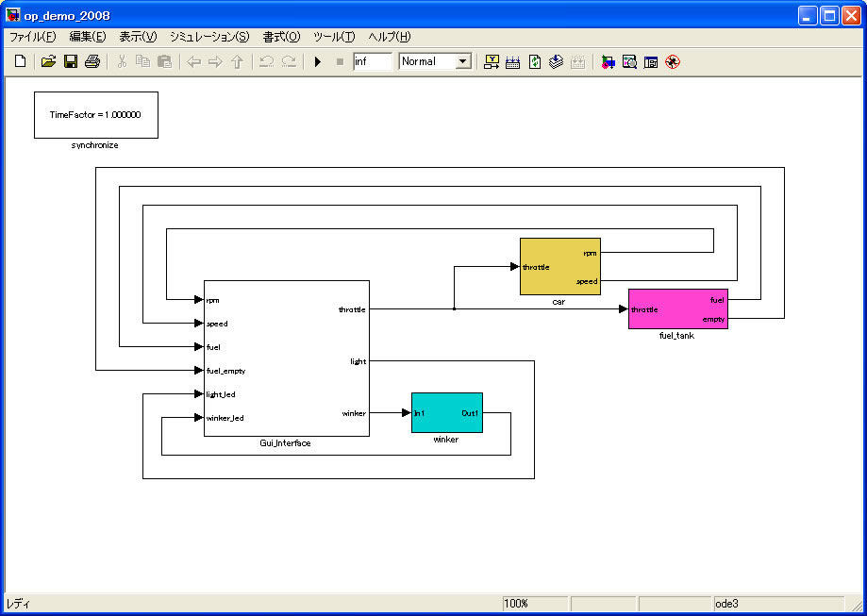Image resolution: width=867 pixels, height=616 pixels.
Task: Open the 書式(O) menu
Action: (x=281, y=37)
